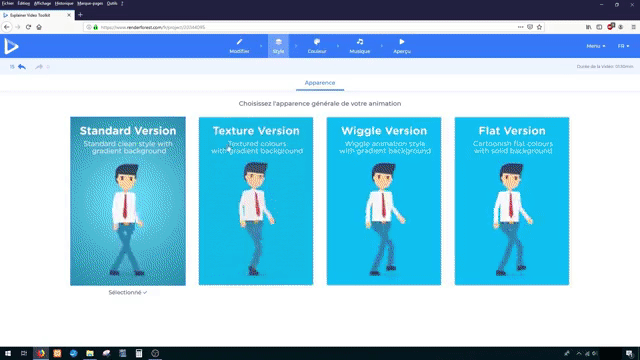
Task: Toggle the Firefox sidebar view
Action: pyautogui.click(x=599, y=27)
